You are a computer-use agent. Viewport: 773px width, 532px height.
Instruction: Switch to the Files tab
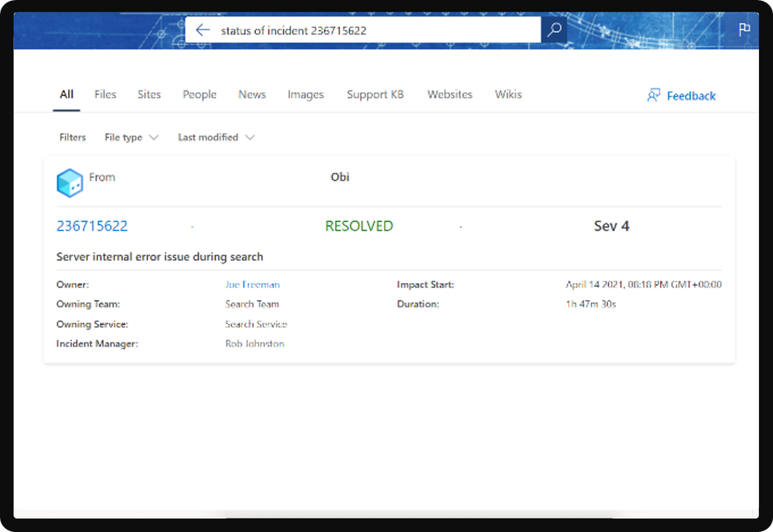(x=105, y=94)
